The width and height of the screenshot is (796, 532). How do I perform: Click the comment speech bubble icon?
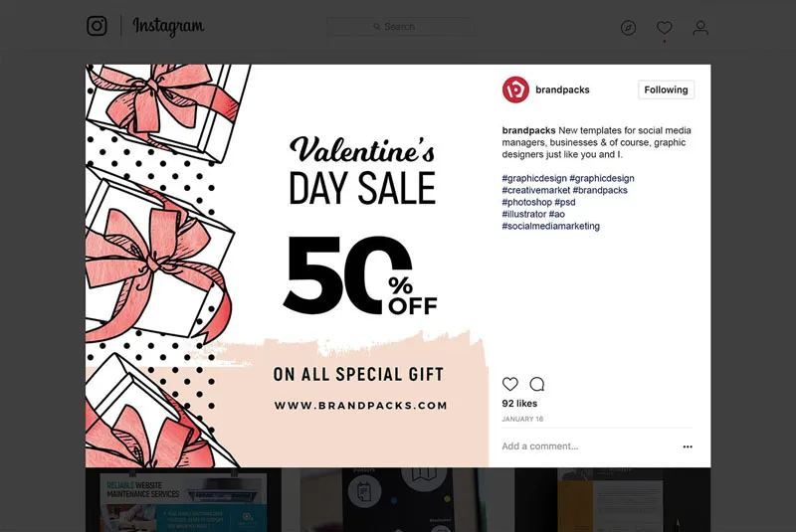[537, 384]
